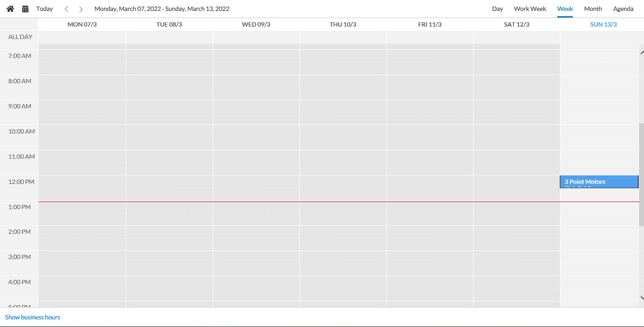Open the calendar date picker icon
Image resolution: width=644 pixels, height=327 pixels.
(26, 9)
